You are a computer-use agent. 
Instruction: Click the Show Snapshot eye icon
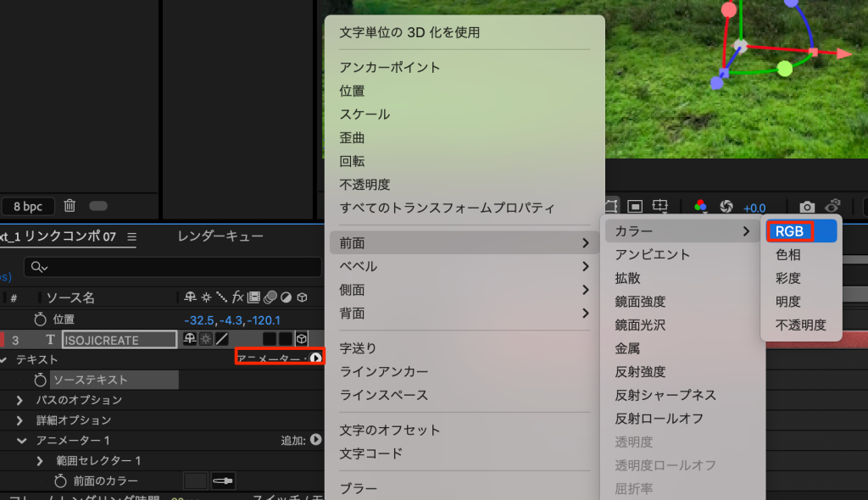coord(832,207)
